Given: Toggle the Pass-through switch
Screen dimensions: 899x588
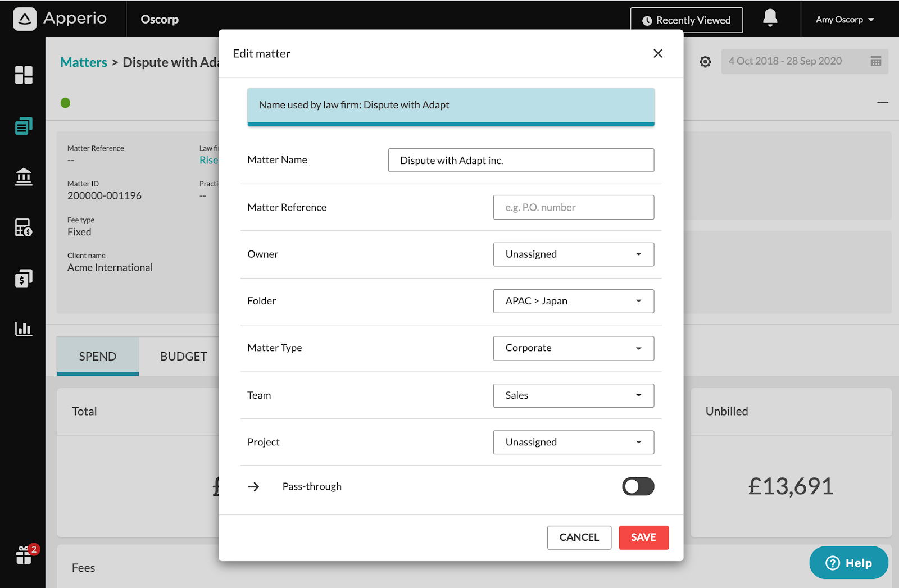Looking at the screenshot, I should 638,486.
